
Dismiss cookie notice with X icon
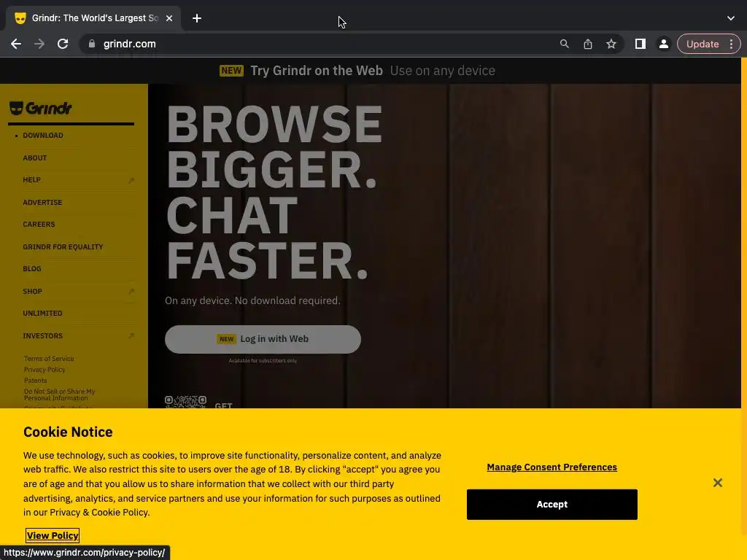(718, 483)
